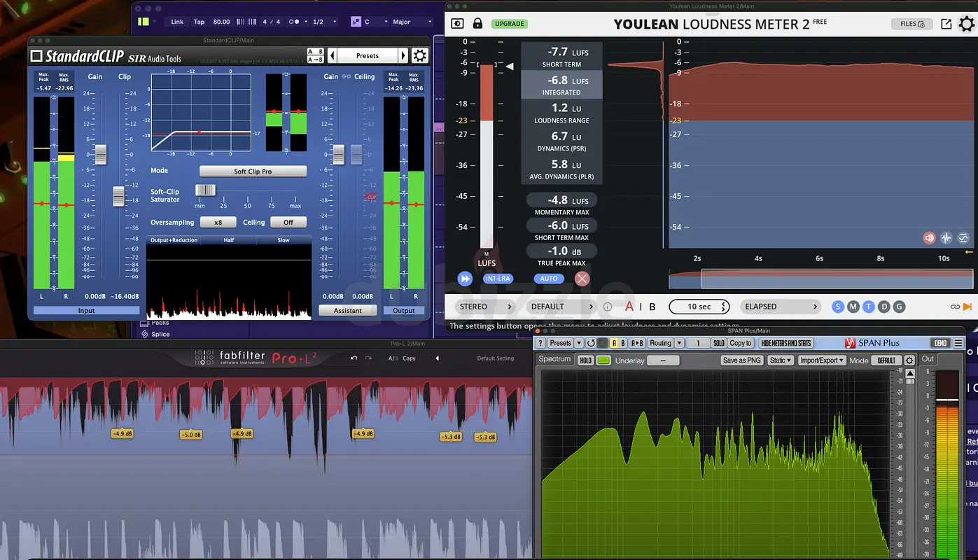Click the Save as PNG button

pos(741,360)
